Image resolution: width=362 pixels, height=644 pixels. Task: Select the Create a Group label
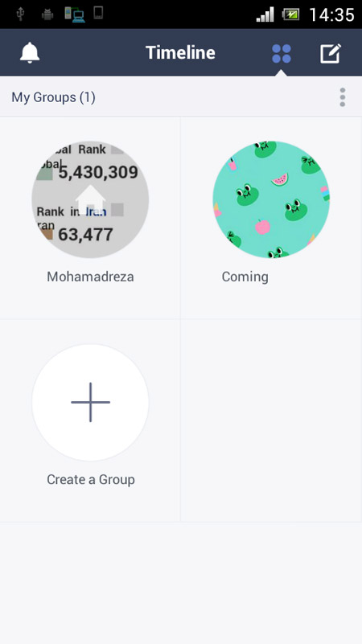click(x=91, y=479)
